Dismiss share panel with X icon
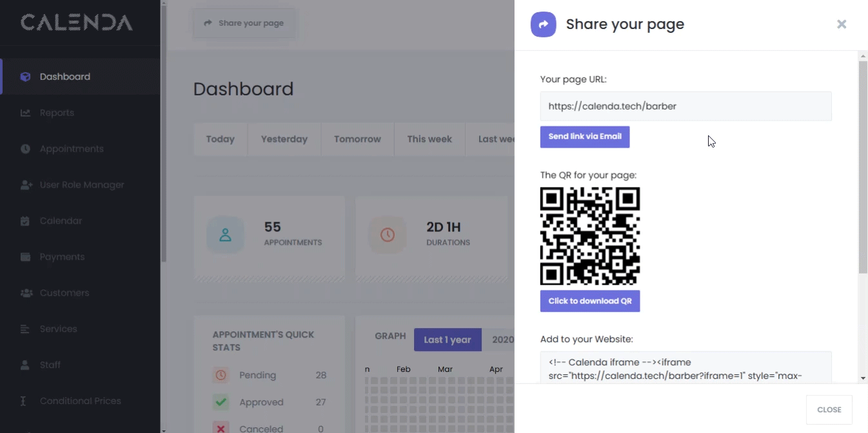 click(x=841, y=24)
